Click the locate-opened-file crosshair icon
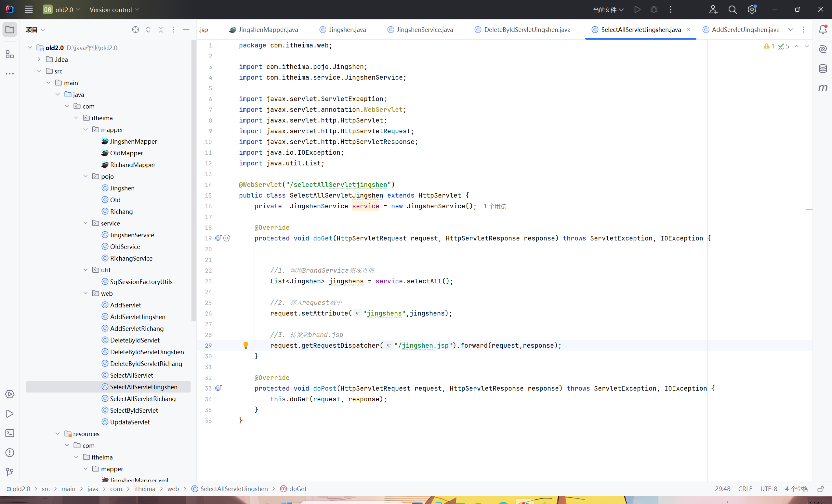The height and width of the screenshot is (504, 832). 135,30
